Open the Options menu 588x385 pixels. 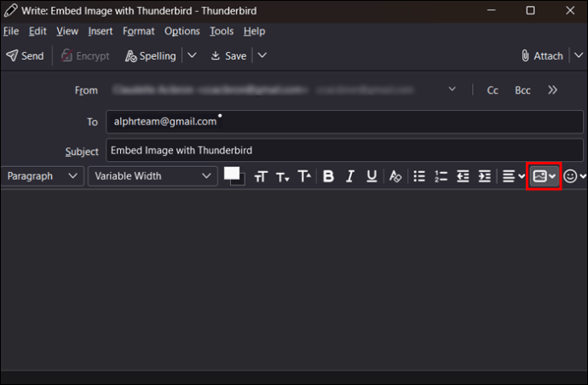pos(182,32)
